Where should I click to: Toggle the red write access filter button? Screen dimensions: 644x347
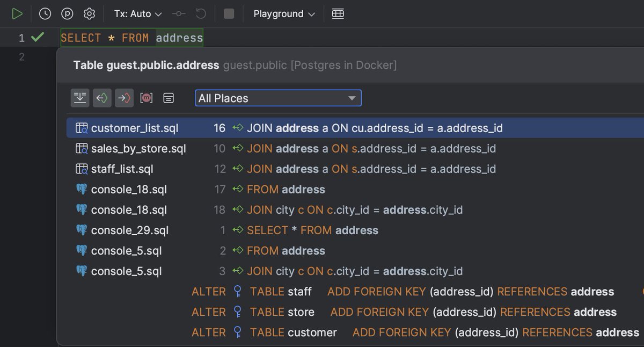(124, 98)
